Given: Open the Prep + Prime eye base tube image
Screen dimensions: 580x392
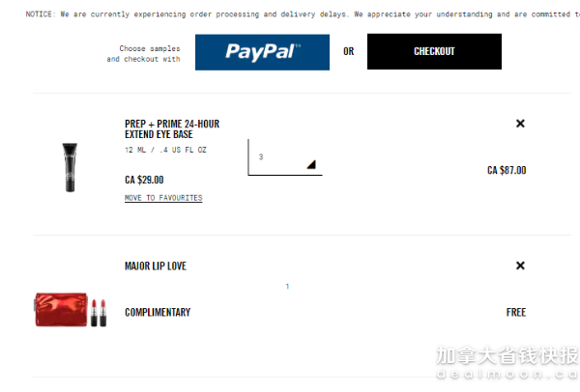Looking at the screenshot, I should [70, 167].
